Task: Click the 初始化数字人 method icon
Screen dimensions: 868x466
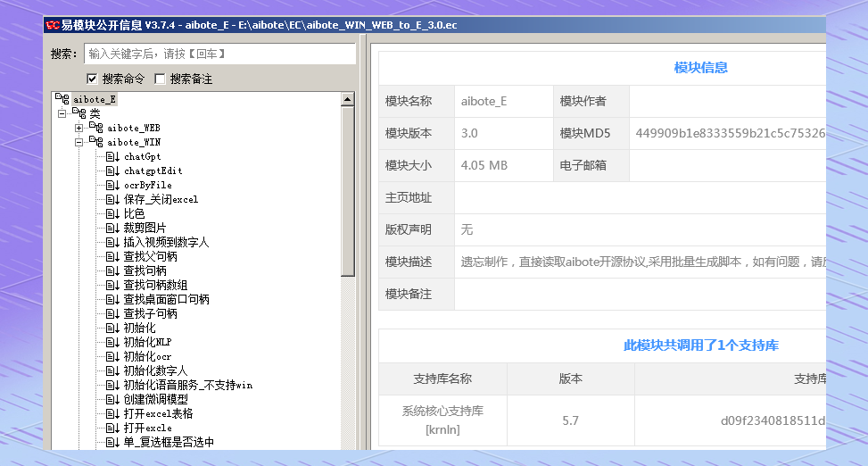Action: pyautogui.click(x=113, y=370)
